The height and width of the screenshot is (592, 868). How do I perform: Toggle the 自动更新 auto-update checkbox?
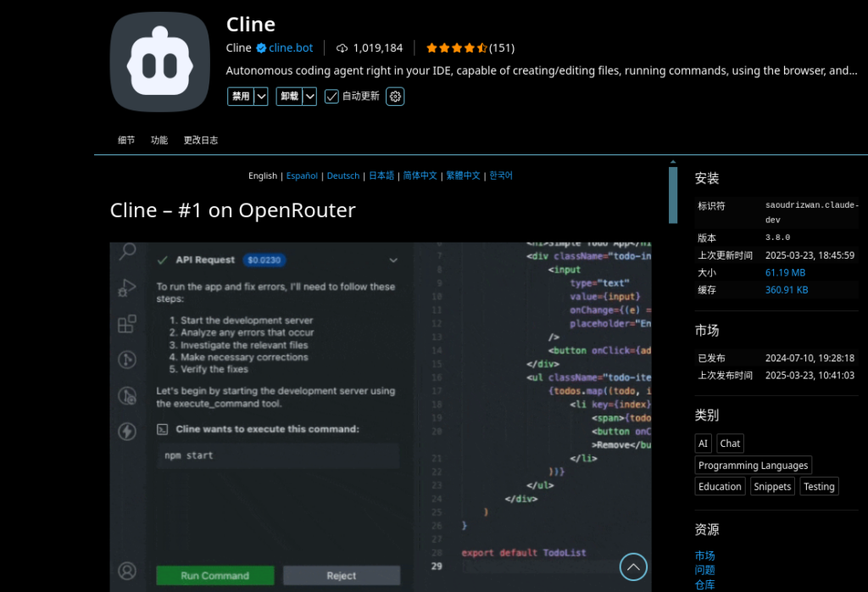coord(331,97)
